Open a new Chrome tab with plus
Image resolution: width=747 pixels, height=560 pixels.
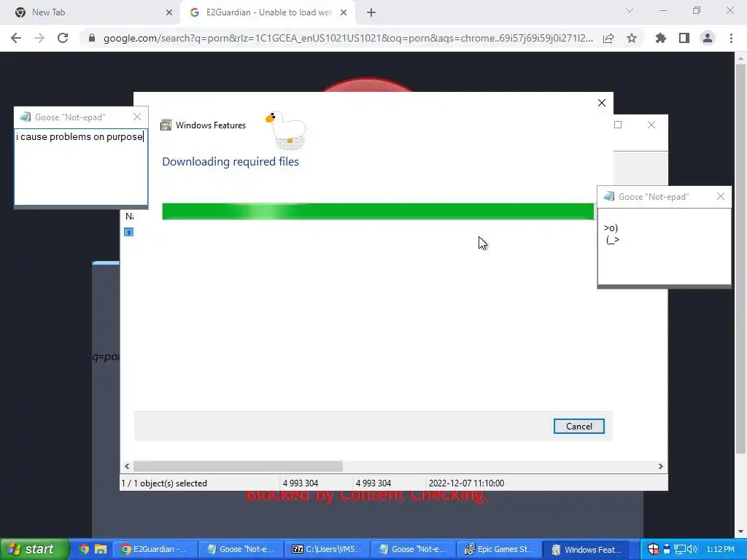click(371, 13)
